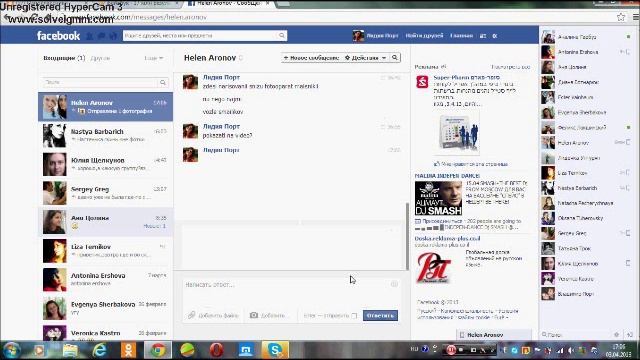Click chat sidebar search field
The image size is (640, 360).
pos(576,335)
